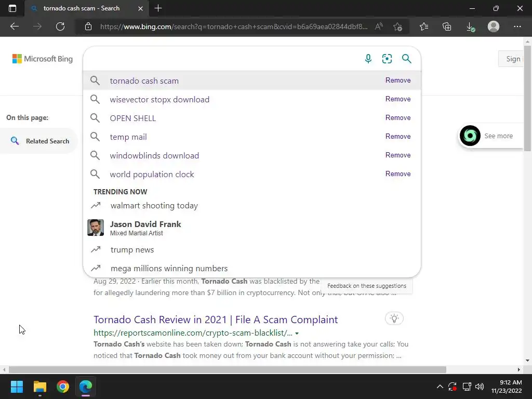Remove 'tornado cash scam' from history
This screenshot has width=532, height=399.
[398, 80]
